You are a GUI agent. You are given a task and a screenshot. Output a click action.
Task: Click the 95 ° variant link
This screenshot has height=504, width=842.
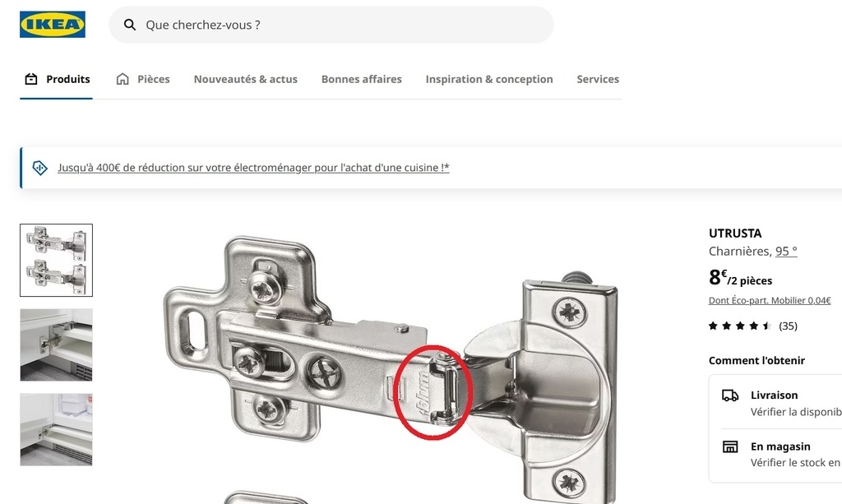point(786,252)
